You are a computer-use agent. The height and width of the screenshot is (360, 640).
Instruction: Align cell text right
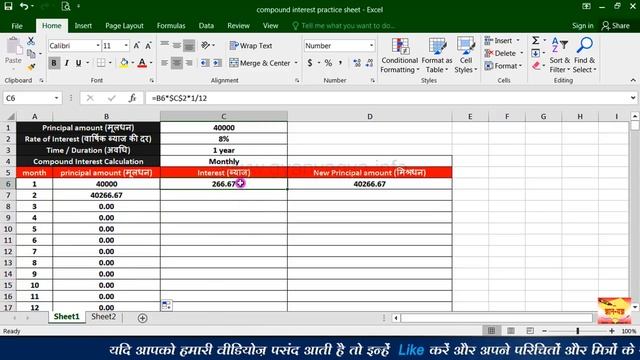click(x=189, y=63)
